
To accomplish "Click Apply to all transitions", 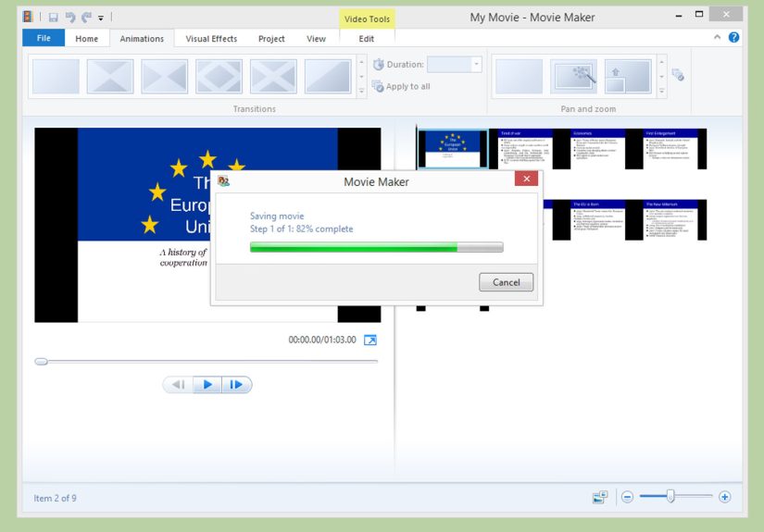I will point(401,87).
